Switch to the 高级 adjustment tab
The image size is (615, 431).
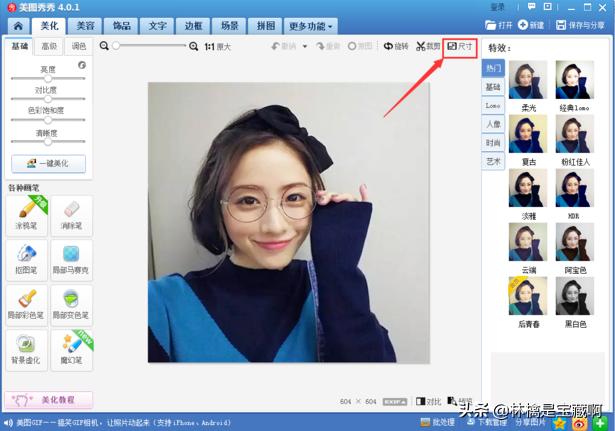coord(49,46)
